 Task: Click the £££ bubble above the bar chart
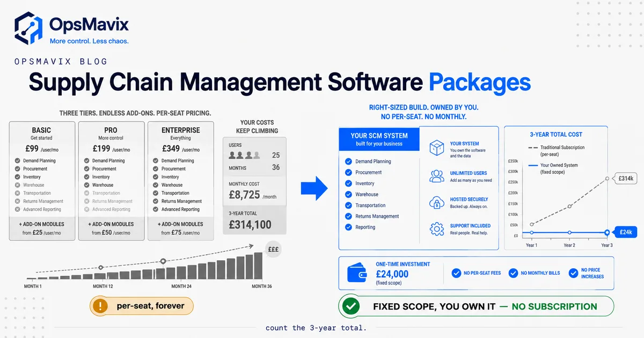[273, 249]
